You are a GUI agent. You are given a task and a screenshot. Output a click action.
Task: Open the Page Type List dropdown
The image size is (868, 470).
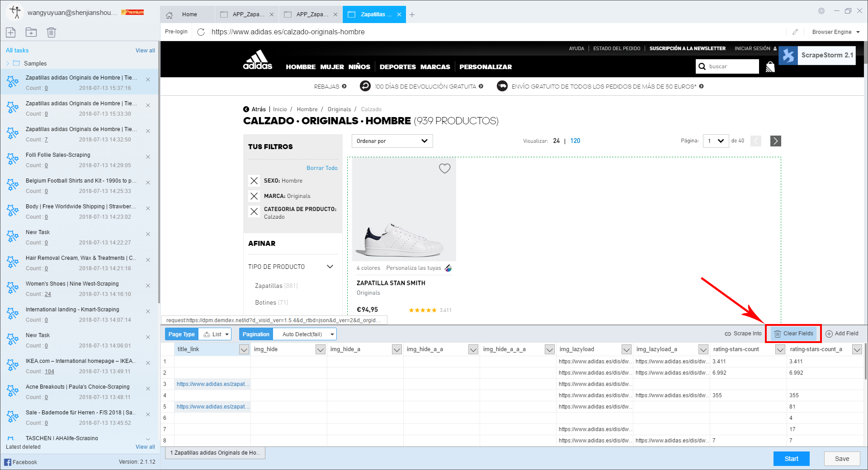tap(215, 334)
